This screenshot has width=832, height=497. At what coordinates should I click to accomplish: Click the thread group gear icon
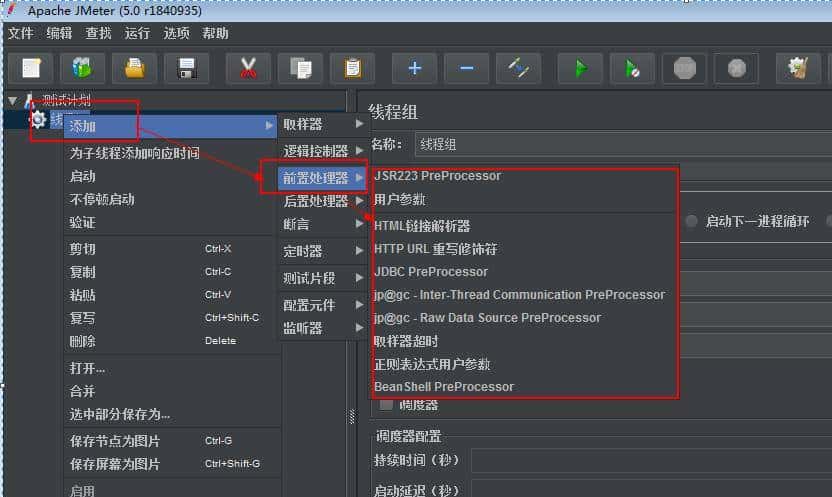click(x=38, y=120)
